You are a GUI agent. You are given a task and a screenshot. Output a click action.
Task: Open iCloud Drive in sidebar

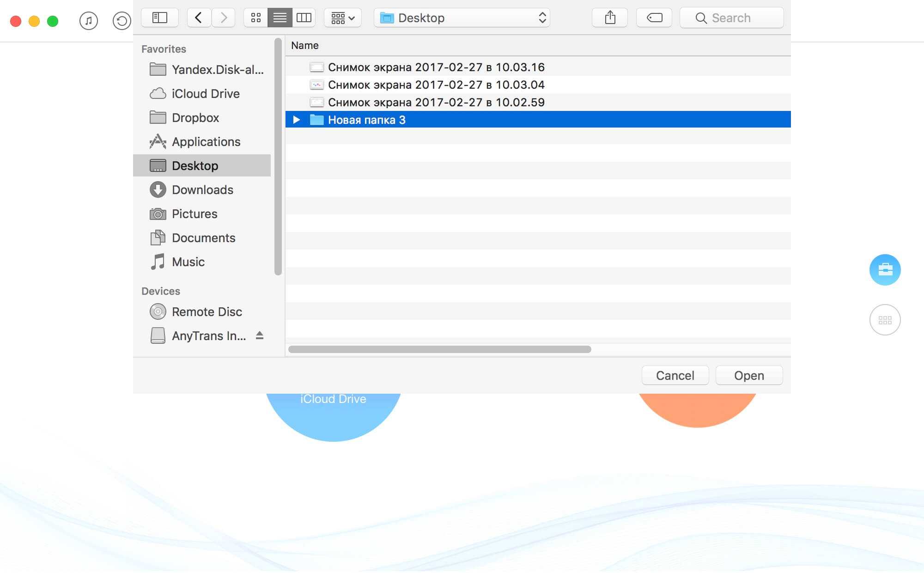[x=205, y=94]
